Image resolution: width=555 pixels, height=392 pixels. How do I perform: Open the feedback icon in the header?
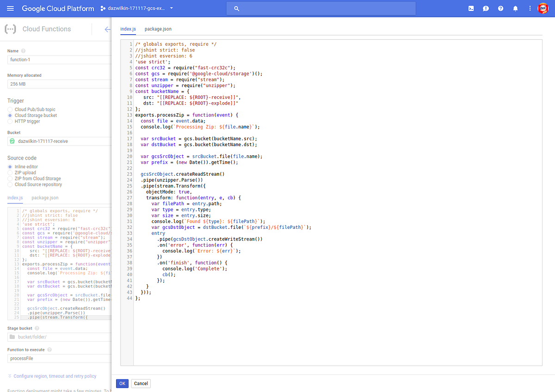[x=486, y=8]
